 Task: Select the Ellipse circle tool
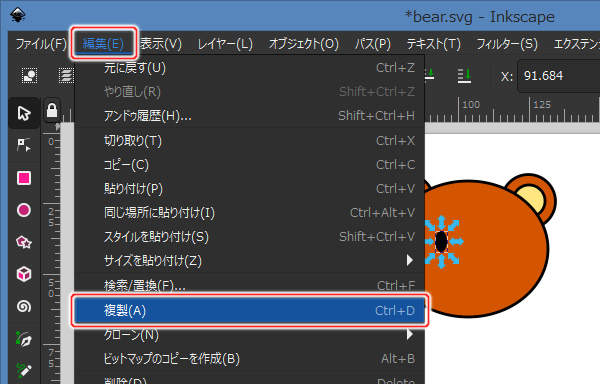pos(24,210)
